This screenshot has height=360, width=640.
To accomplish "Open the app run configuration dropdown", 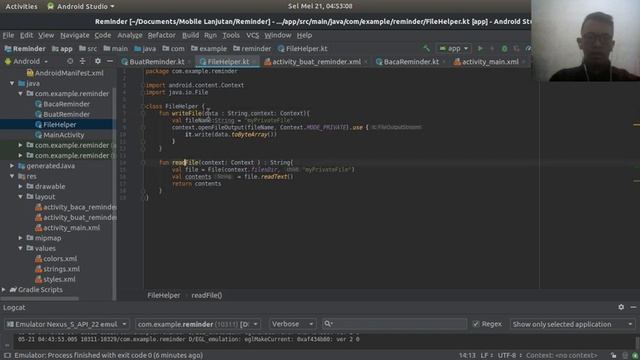I will (x=453, y=49).
